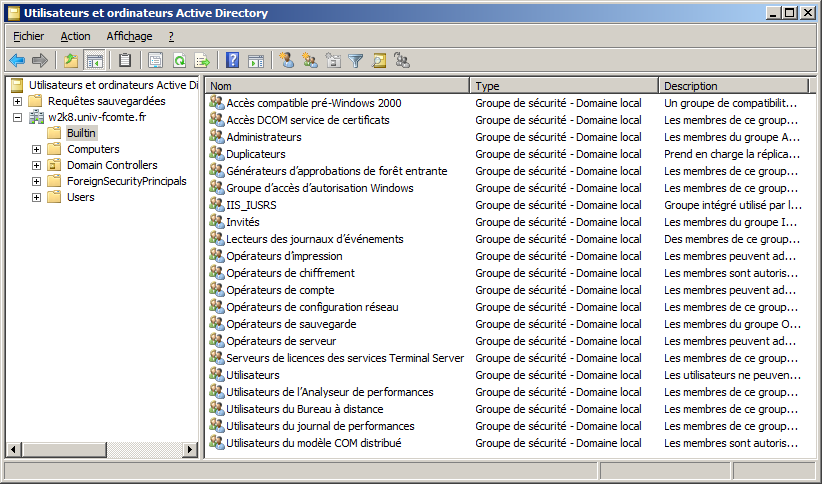Click the Export list toolbar icon
This screenshot has width=822, height=484.
(202, 61)
